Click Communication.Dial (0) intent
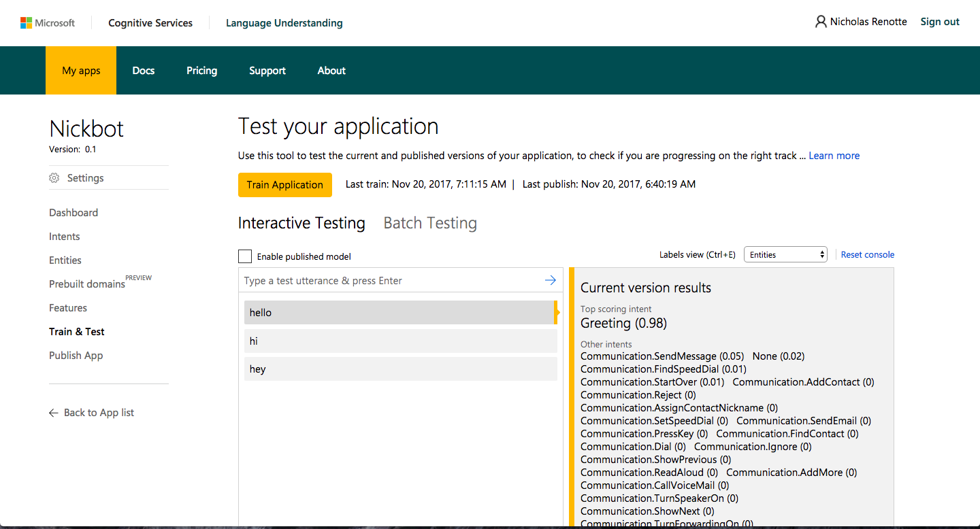Viewport: 980px width, 529px height. (633, 447)
